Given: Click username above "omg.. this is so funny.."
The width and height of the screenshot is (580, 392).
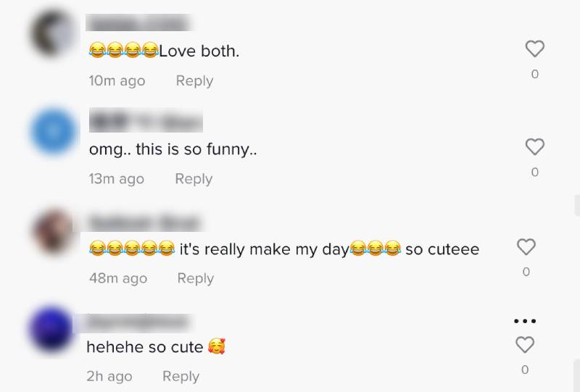Looking at the screenshot, I should [x=145, y=122].
